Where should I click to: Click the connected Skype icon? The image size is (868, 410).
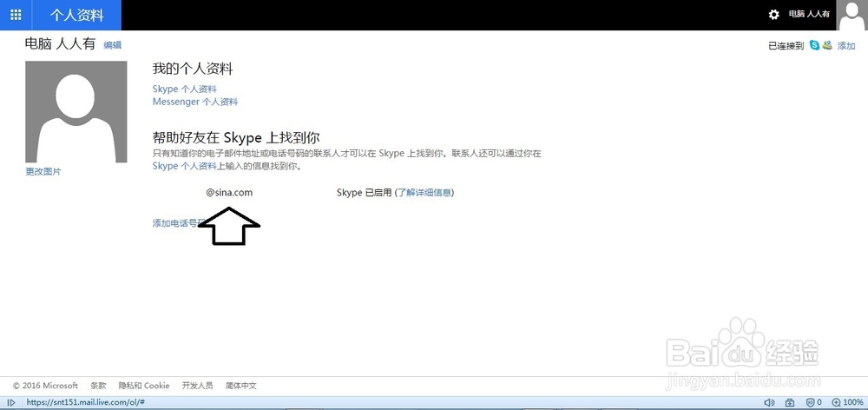pos(814,45)
